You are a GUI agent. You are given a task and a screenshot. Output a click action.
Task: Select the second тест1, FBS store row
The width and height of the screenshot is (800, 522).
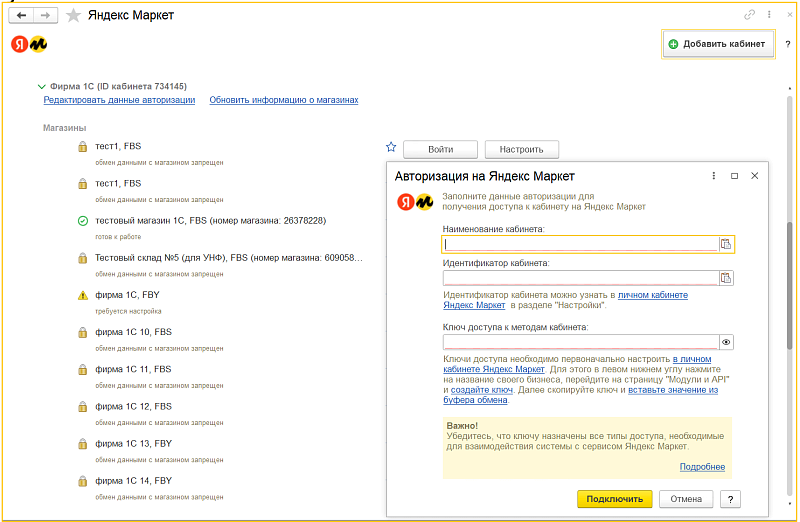118,184
